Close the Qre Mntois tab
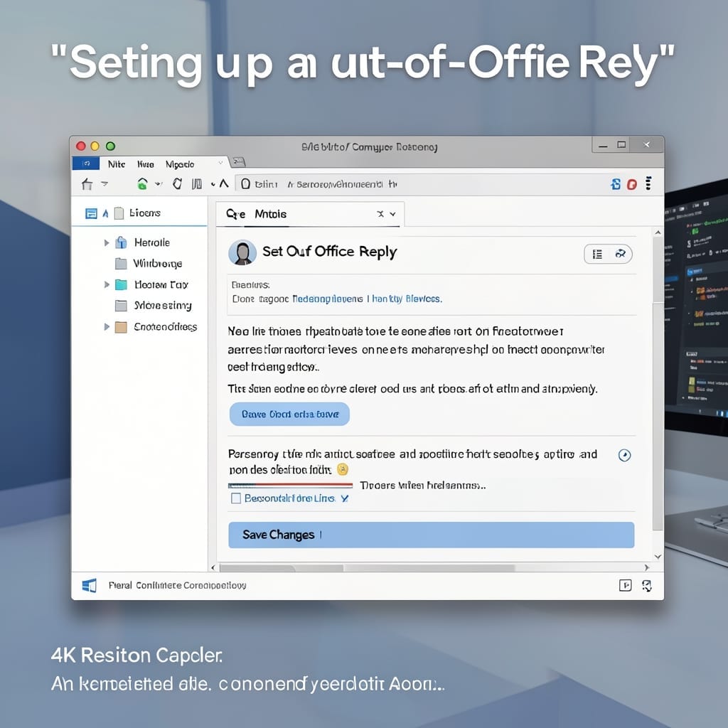The height and width of the screenshot is (728, 728). [380, 214]
